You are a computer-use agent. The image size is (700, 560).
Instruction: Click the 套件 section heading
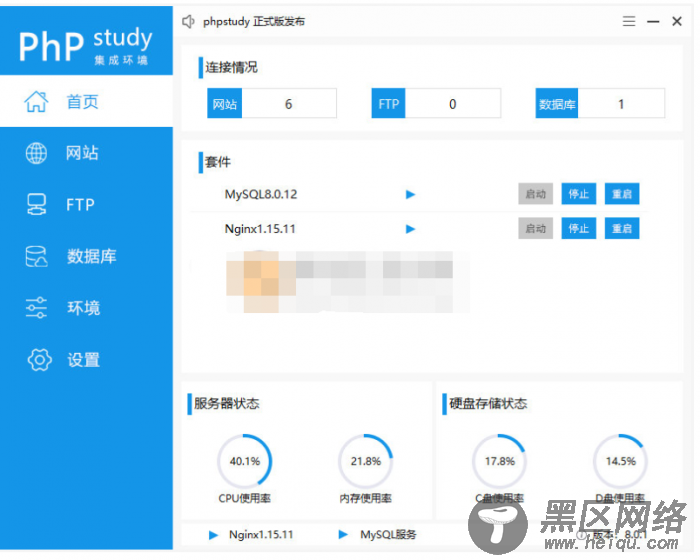click(x=218, y=162)
